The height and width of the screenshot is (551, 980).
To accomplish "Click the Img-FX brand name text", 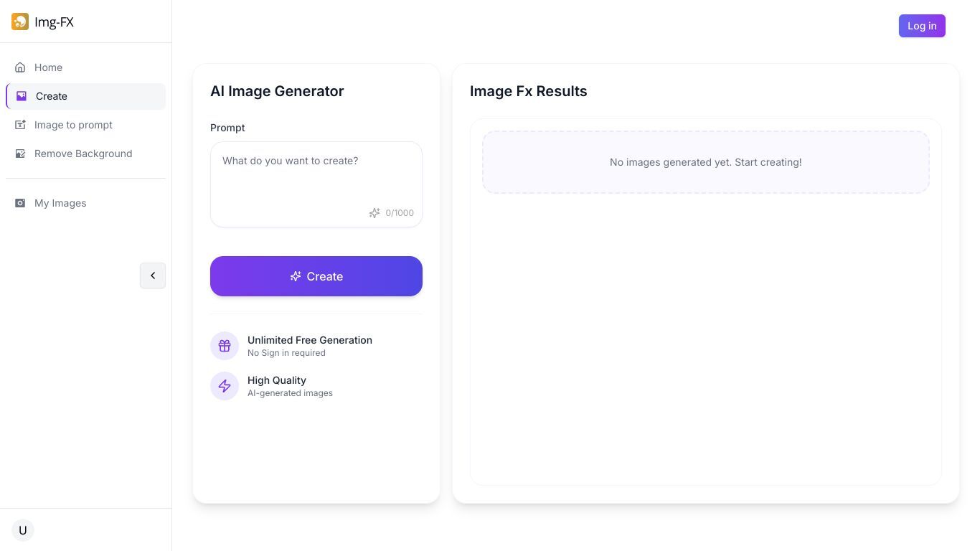I will (54, 22).
